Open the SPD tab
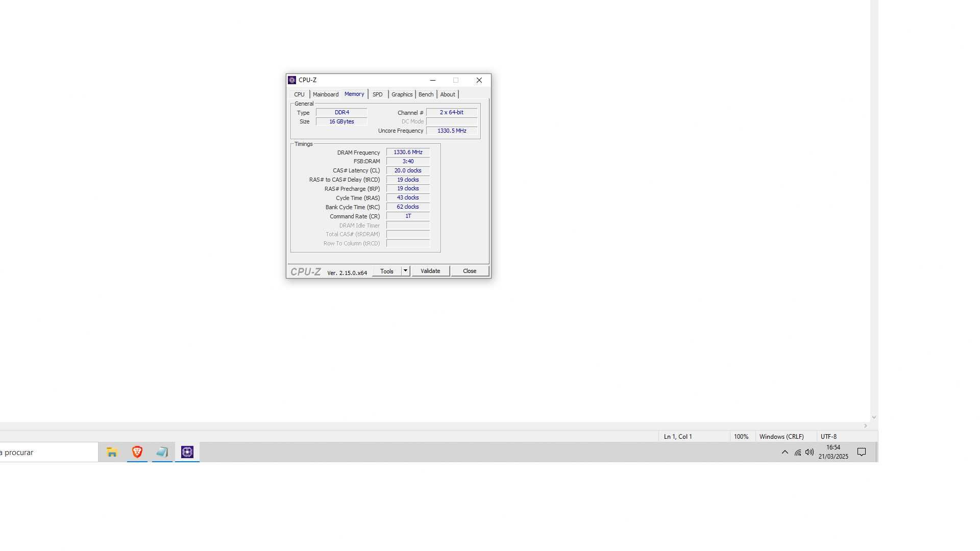This screenshot has width=980, height=551. pos(377,94)
